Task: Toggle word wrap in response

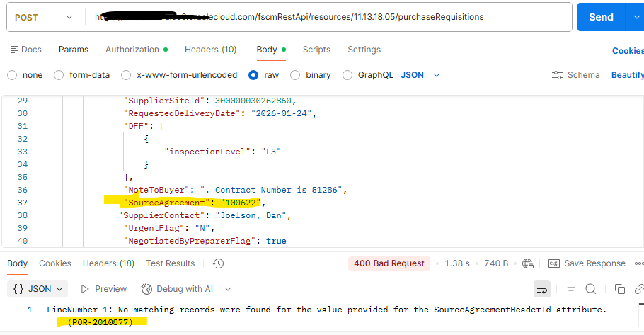Action: pos(542,289)
